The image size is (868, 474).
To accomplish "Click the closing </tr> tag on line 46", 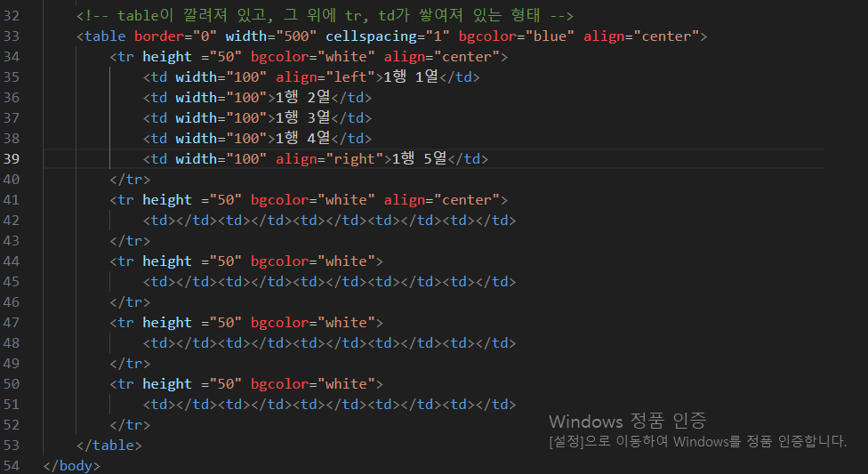I will click(130, 302).
